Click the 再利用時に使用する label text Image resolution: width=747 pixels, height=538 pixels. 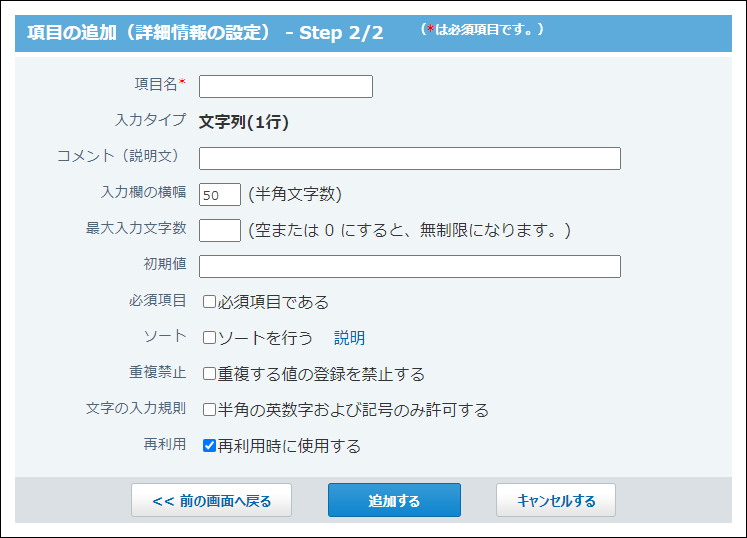[x=289, y=446]
